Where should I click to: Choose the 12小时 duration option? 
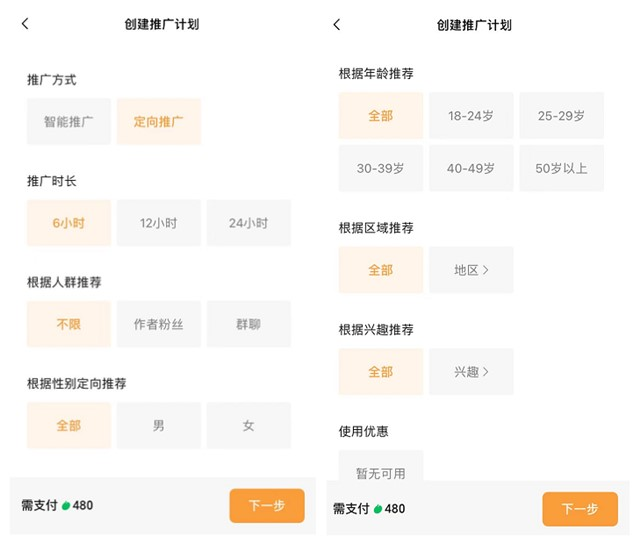(158, 223)
